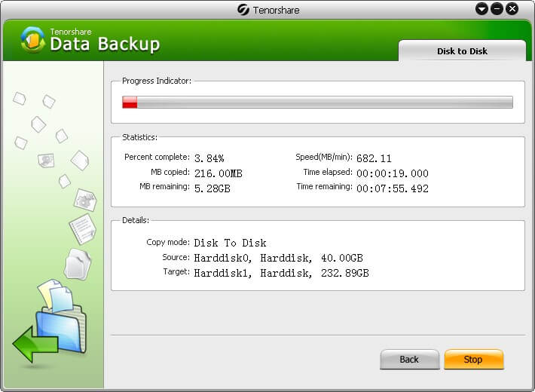This screenshot has width=535, height=392.
Task: Click the Time remaining value
Action: [392, 188]
